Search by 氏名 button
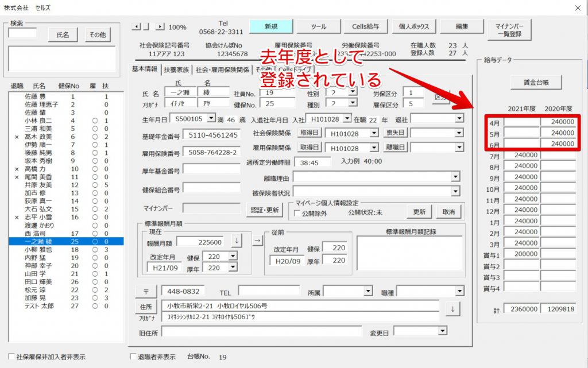The height and width of the screenshot is (368, 588). click(x=63, y=35)
